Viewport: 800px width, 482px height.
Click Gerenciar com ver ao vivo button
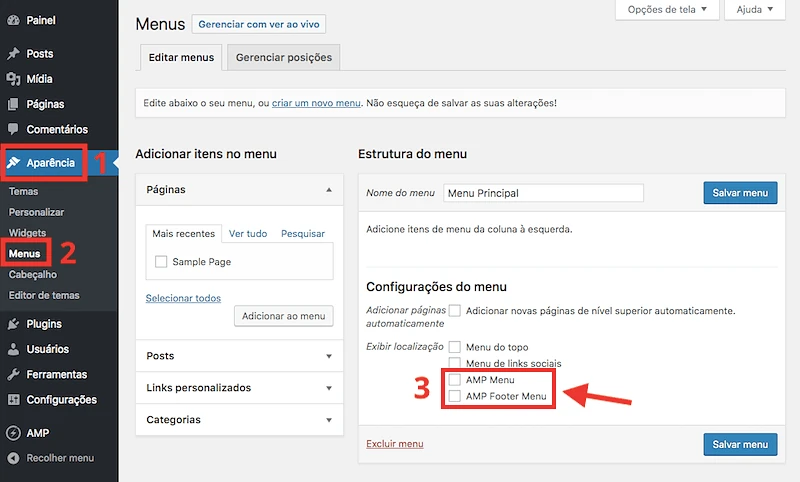259,24
